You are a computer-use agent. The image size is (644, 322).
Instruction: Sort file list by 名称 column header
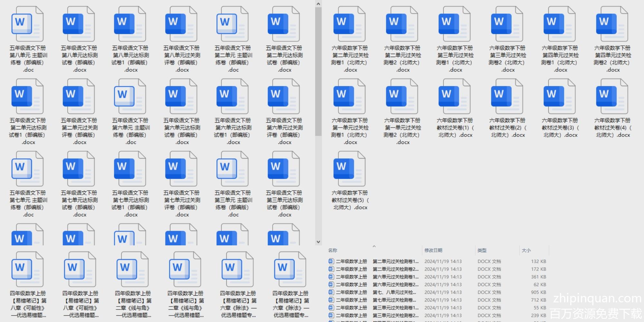pyautogui.click(x=333, y=251)
